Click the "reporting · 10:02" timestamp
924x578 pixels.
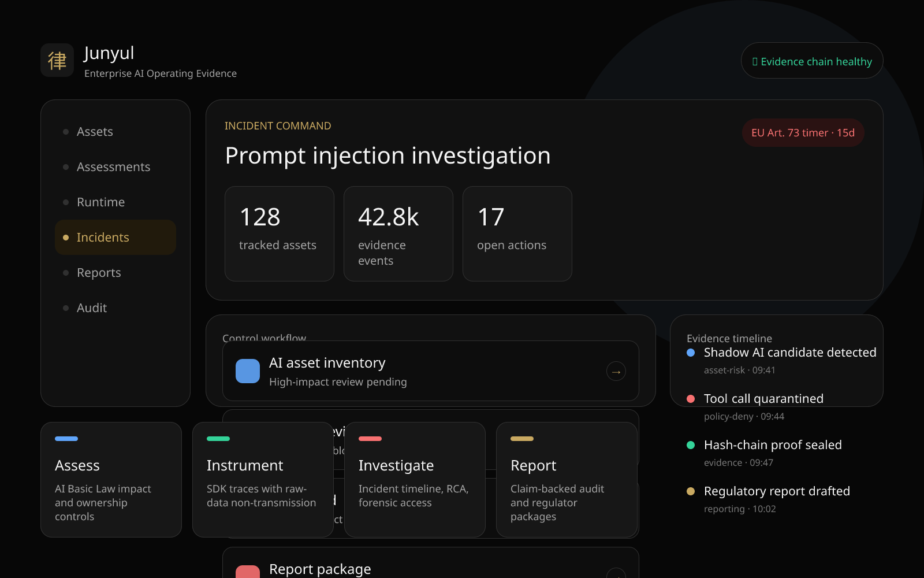pyautogui.click(x=740, y=509)
